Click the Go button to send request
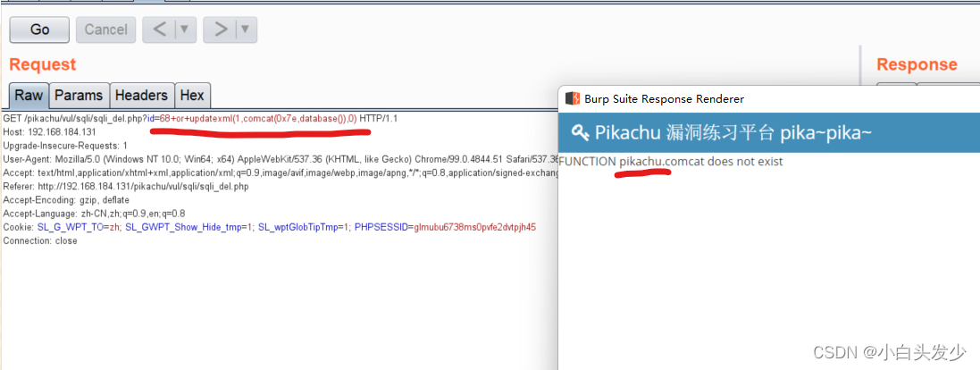Image resolution: width=980 pixels, height=370 pixels. tap(39, 29)
